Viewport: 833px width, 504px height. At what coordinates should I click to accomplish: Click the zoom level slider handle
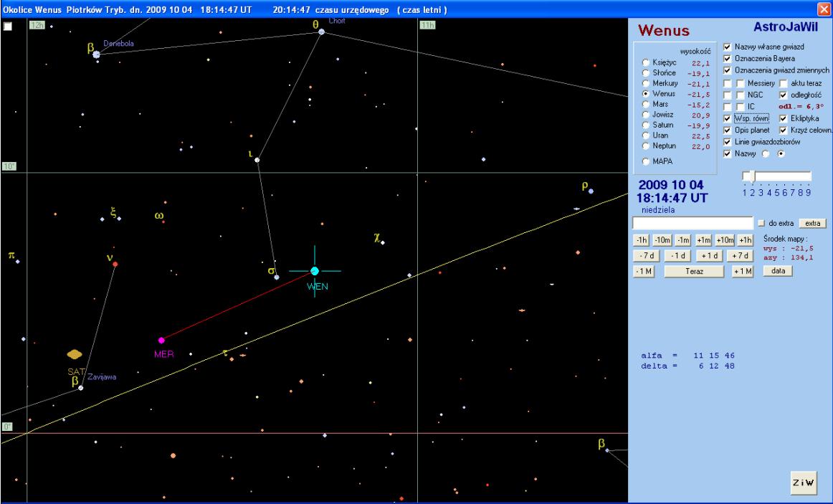coord(752,176)
